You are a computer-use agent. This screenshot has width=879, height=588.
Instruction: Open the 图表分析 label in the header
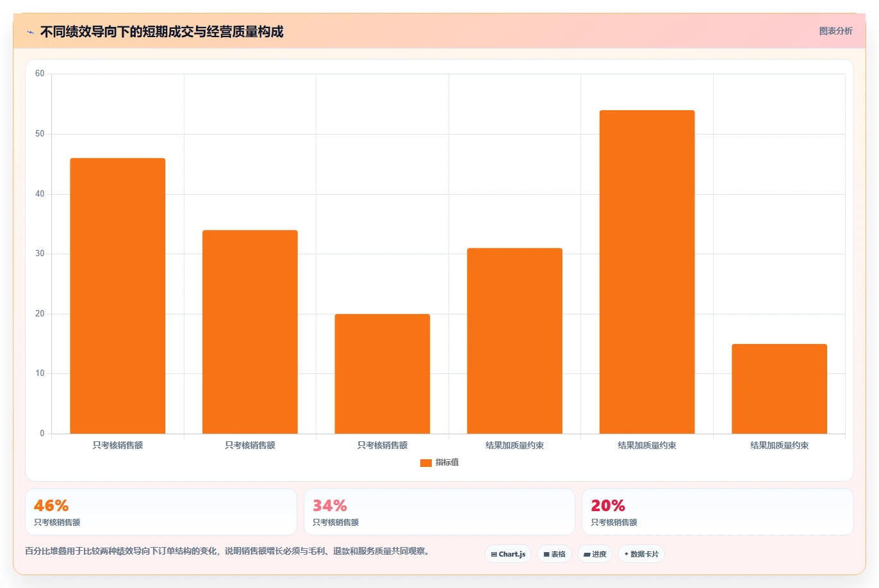tap(835, 31)
